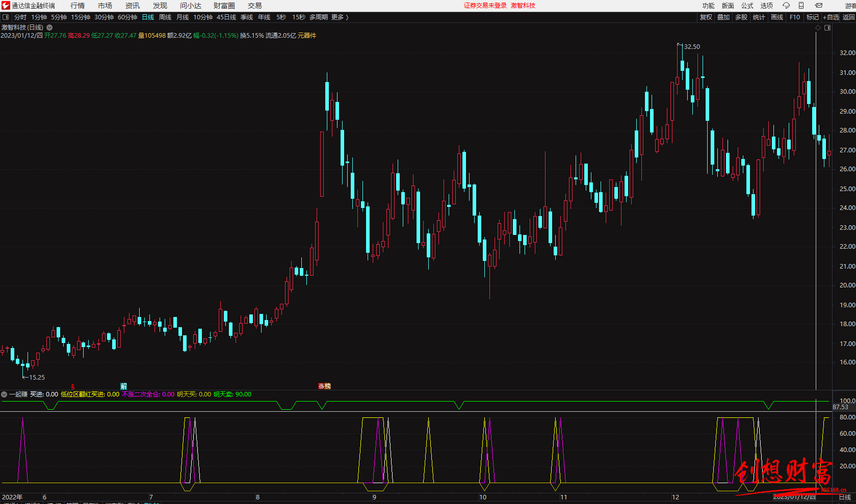The width and height of the screenshot is (856, 504).
Task: Click the 画线 drawing button
Action: click(x=777, y=17)
